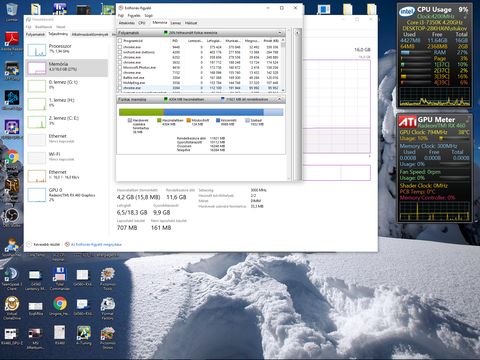
Task: Click the arrow atop Resource Monitor's right pane
Action: (297, 33)
